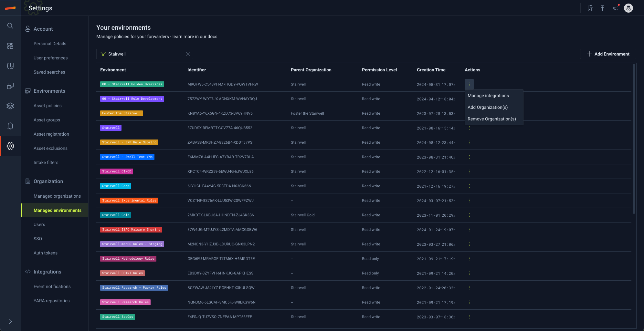The width and height of the screenshot is (644, 331).
Task: Open actions menu for Stairwell Experimental Rules
Action: (x=469, y=201)
